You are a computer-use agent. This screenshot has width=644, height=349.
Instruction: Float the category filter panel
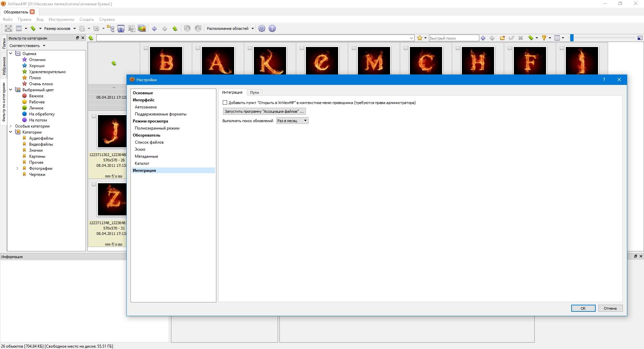[77, 38]
